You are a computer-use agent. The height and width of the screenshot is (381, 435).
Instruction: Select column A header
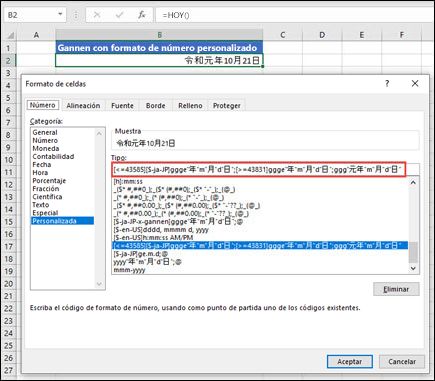coord(36,35)
